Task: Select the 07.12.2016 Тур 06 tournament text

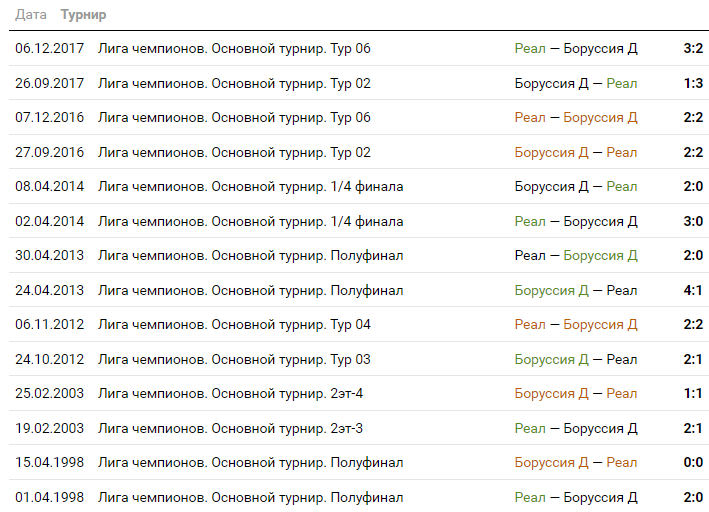Action: tap(234, 118)
